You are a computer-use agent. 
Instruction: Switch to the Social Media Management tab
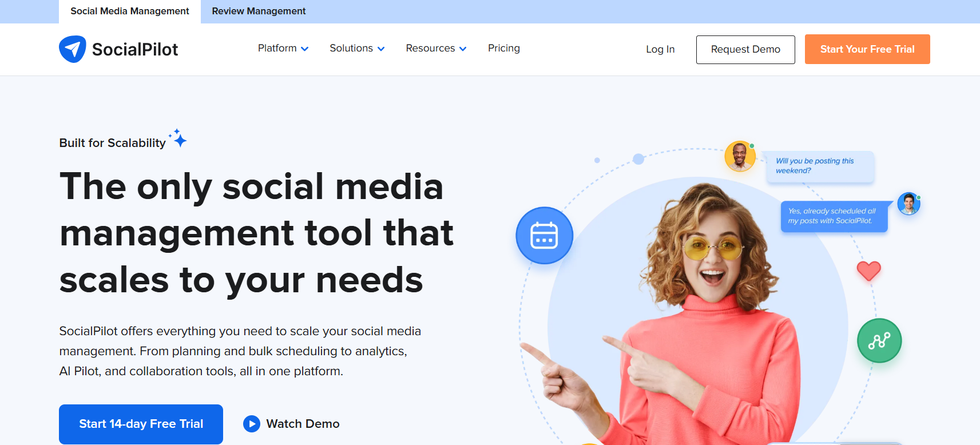tap(130, 11)
